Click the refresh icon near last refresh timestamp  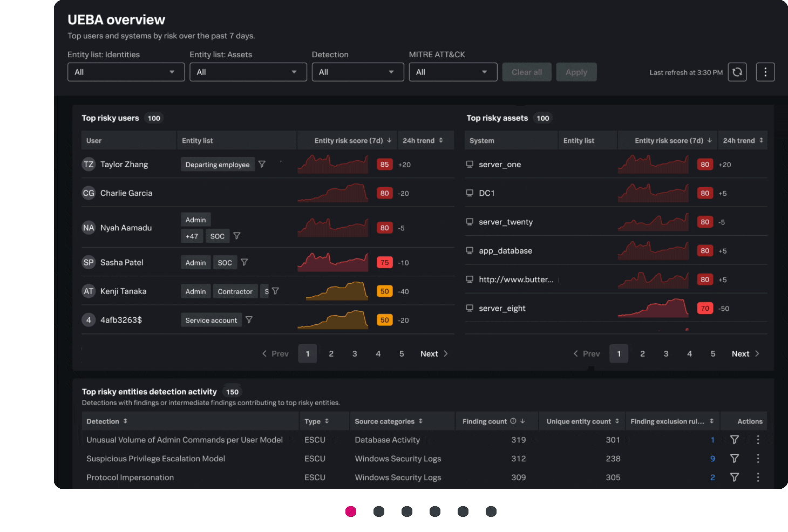(737, 72)
